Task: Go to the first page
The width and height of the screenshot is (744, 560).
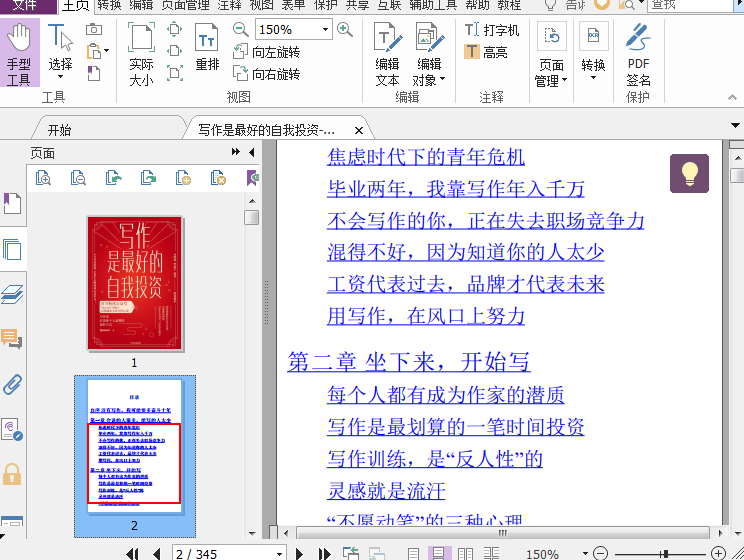Action: point(132,553)
